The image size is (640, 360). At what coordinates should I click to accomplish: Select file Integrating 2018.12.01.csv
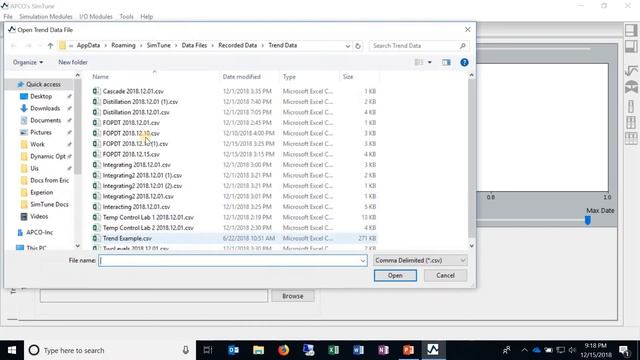click(137, 165)
